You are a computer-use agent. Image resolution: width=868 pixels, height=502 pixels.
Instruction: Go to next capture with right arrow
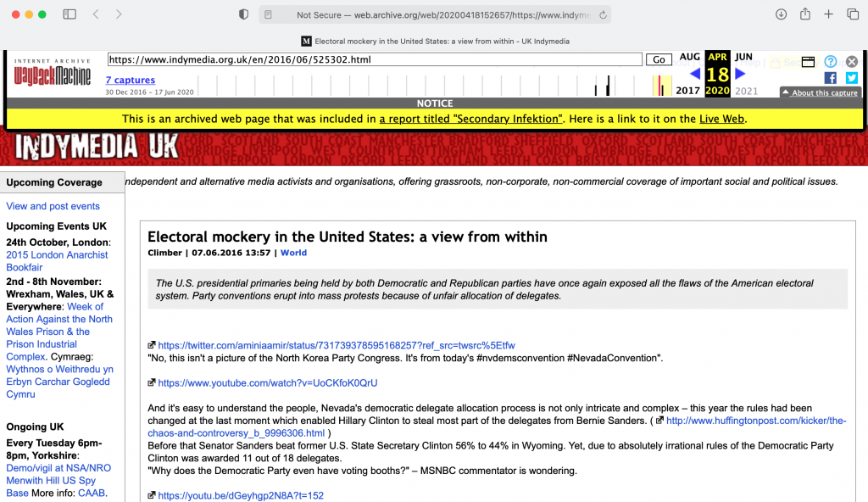point(740,74)
